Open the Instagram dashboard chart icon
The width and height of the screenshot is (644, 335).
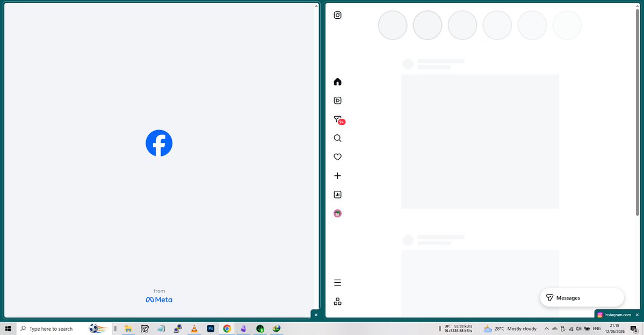338,195
